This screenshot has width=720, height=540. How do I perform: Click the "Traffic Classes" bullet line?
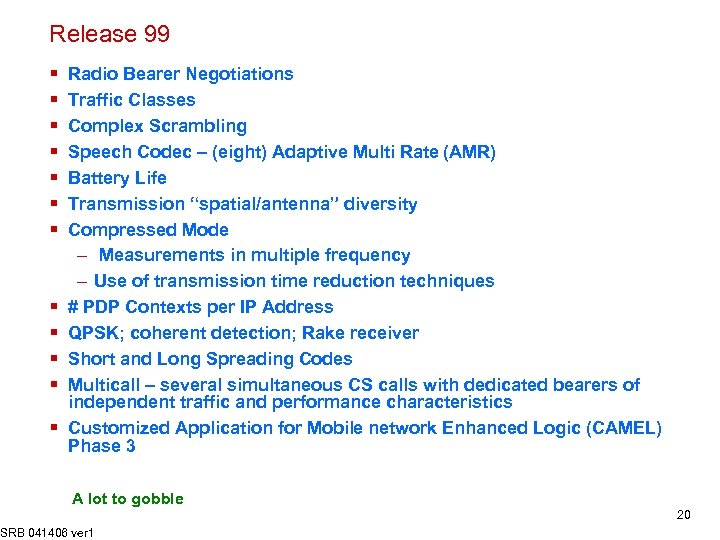[x=131, y=100]
